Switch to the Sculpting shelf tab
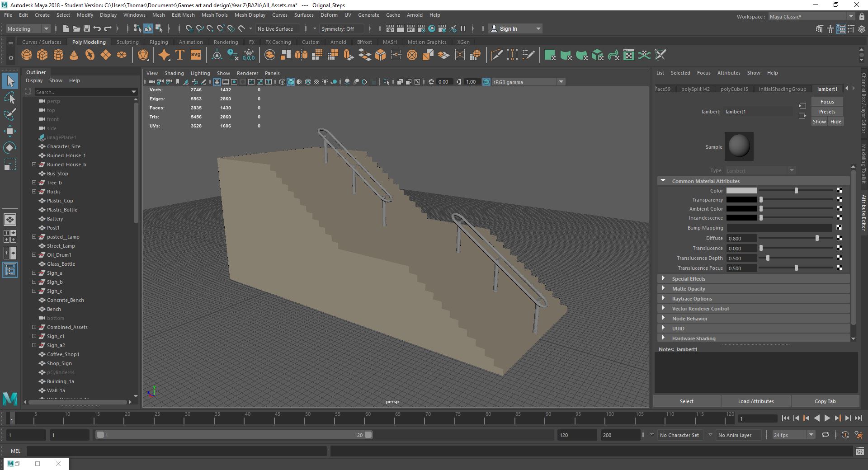 [x=127, y=42]
